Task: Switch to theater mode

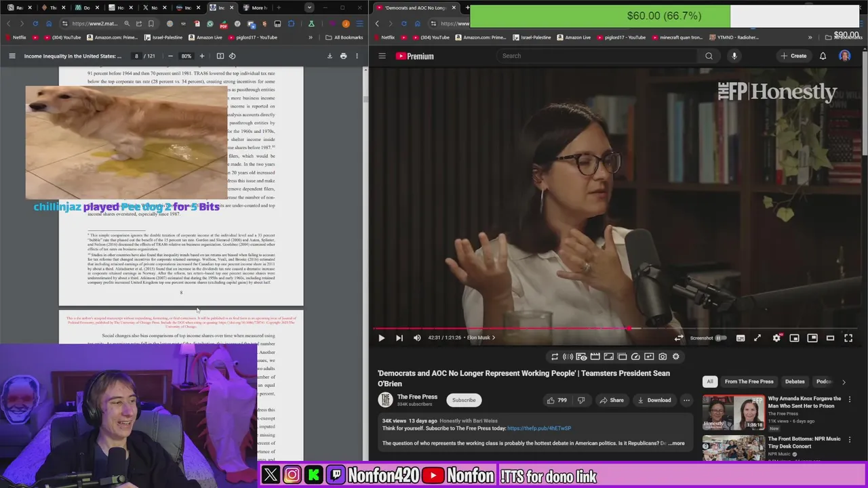Action: (830, 338)
